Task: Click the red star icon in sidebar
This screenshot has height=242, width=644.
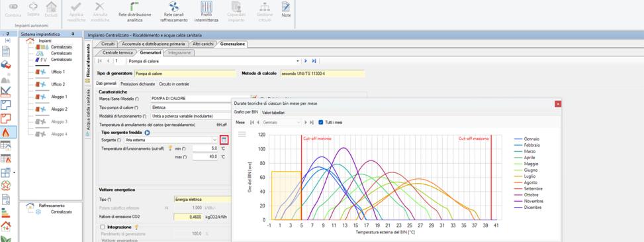Action: pyautogui.click(x=6, y=186)
